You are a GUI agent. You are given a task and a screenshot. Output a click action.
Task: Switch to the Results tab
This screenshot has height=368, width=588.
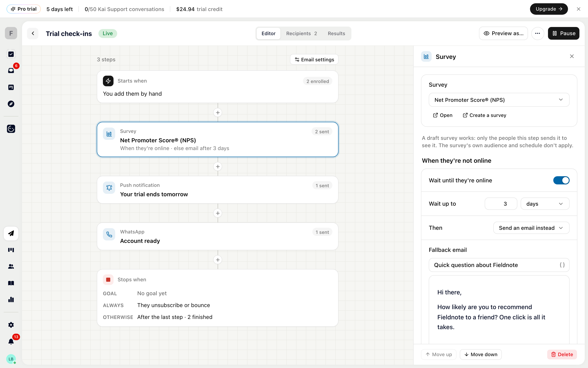coord(336,33)
